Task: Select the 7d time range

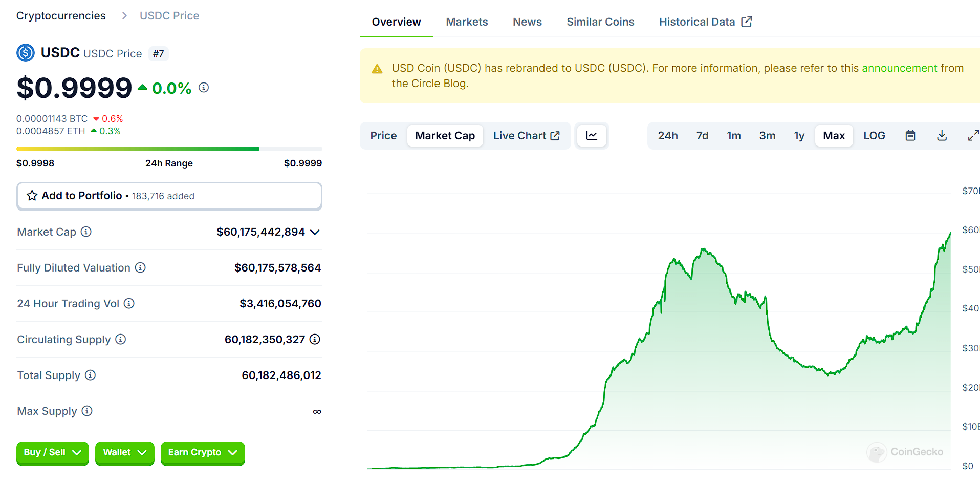Action: (702, 136)
